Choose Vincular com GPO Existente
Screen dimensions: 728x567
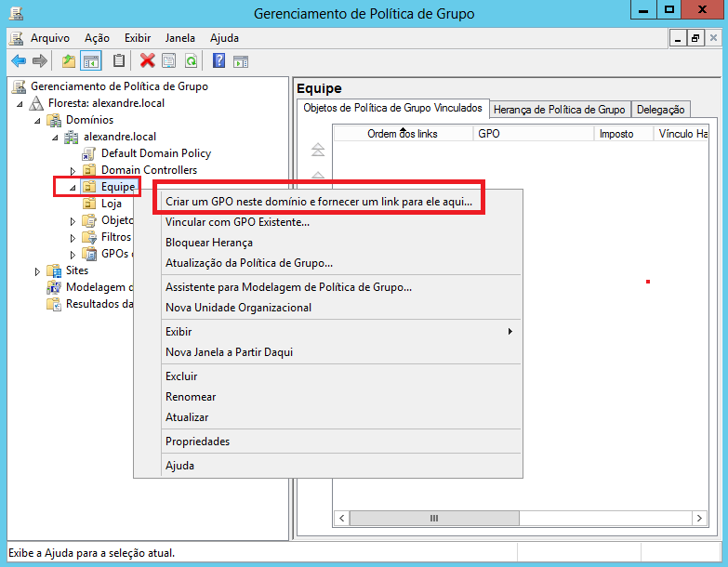341,222
